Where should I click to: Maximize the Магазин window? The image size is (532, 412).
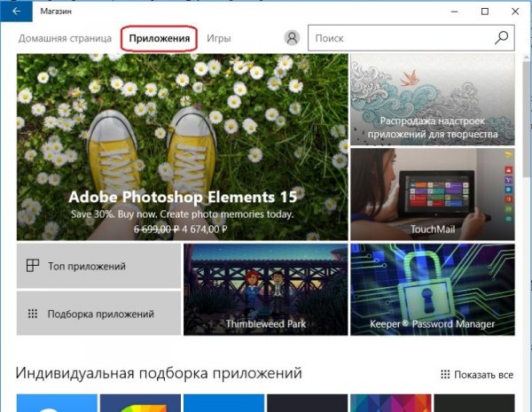(x=485, y=12)
